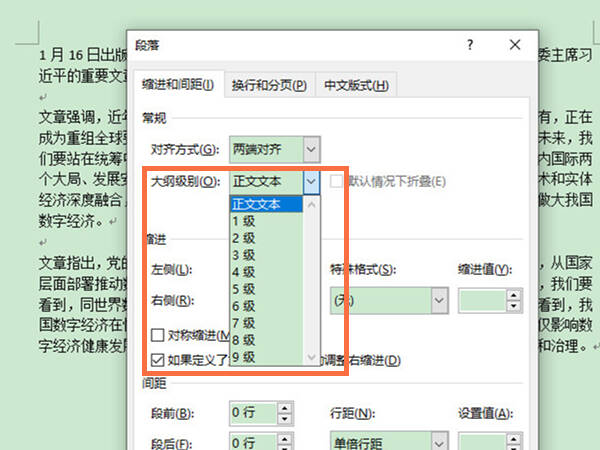Click the 段前 value input field
Viewport: 600px width, 450px height.
pos(253,413)
